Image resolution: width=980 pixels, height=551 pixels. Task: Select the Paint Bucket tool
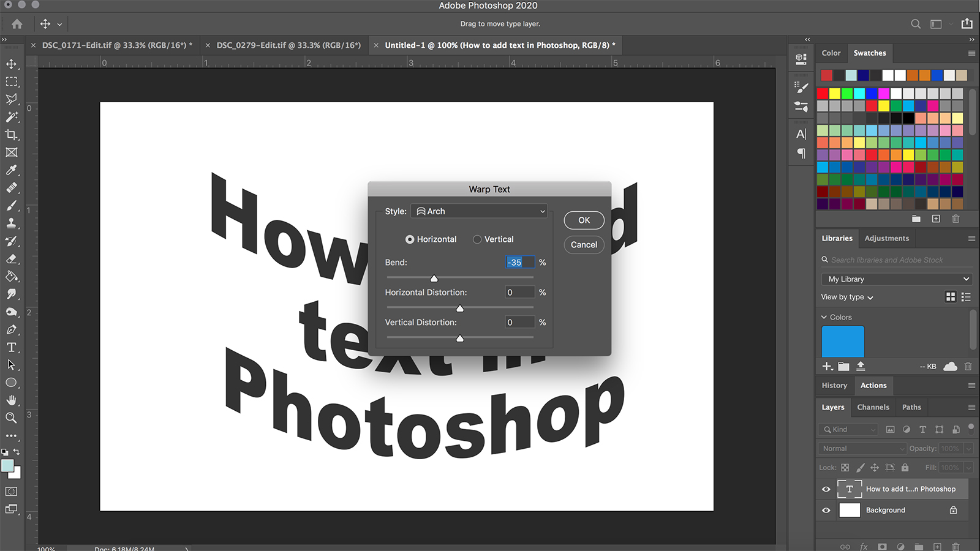12,277
